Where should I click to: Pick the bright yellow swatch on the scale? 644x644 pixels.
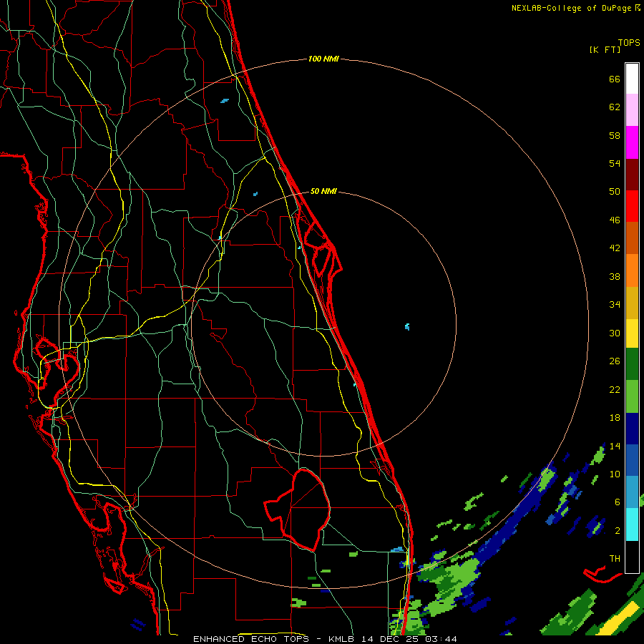(632, 333)
